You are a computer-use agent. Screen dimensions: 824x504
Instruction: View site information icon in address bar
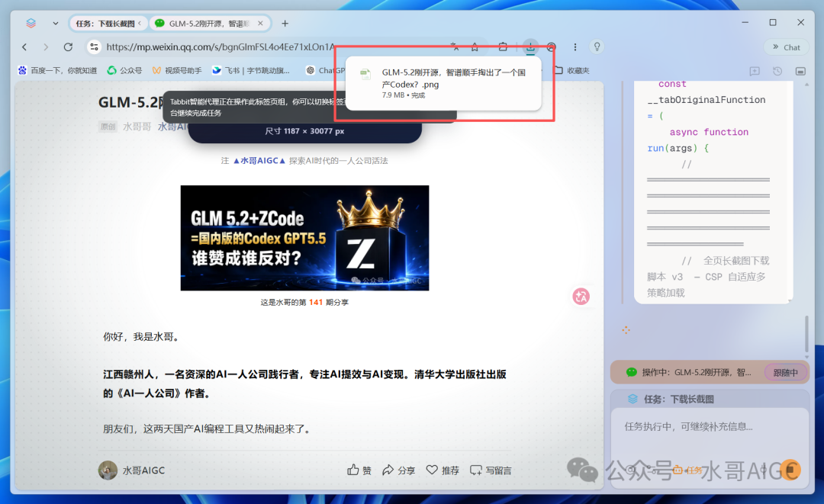coord(94,47)
